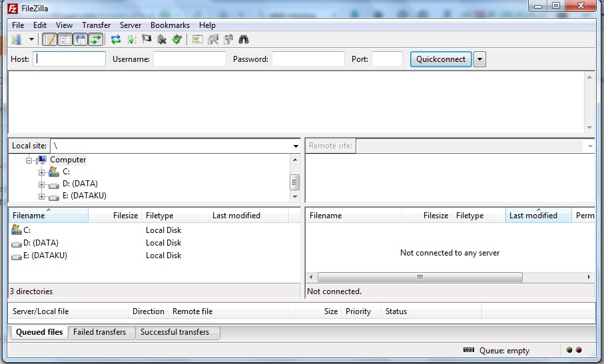
Task: Sort local list by Last modified column
Action: [x=248, y=216]
